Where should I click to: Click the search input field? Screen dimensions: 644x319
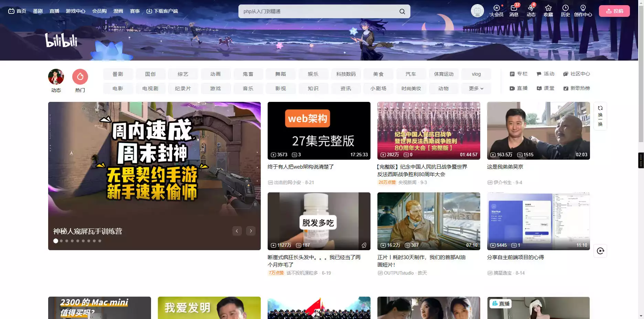pyautogui.click(x=318, y=11)
